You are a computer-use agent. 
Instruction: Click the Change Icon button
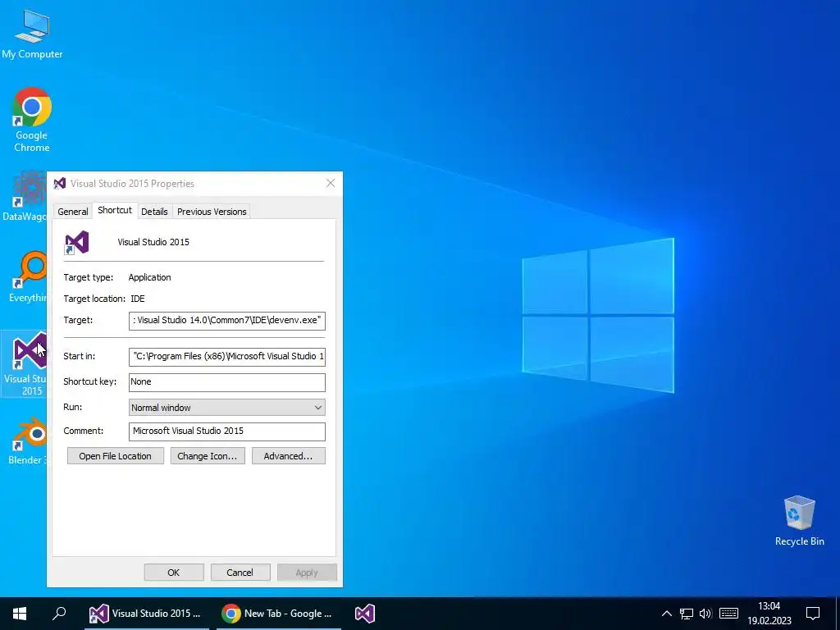tap(208, 456)
